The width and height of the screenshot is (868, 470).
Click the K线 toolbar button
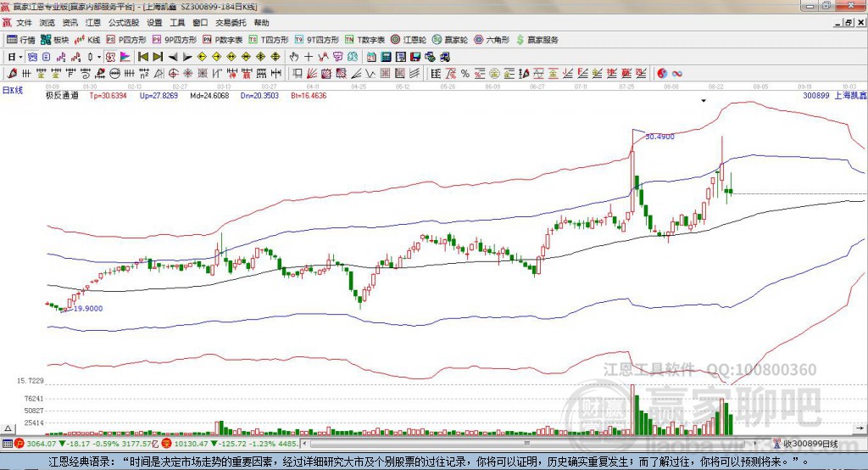tap(87, 40)
